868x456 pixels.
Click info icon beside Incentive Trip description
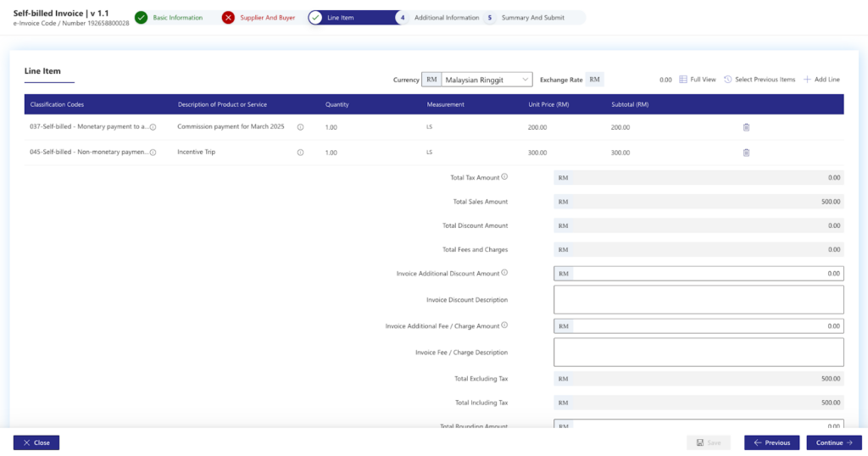pyautogui.click(x=300, y=153)
